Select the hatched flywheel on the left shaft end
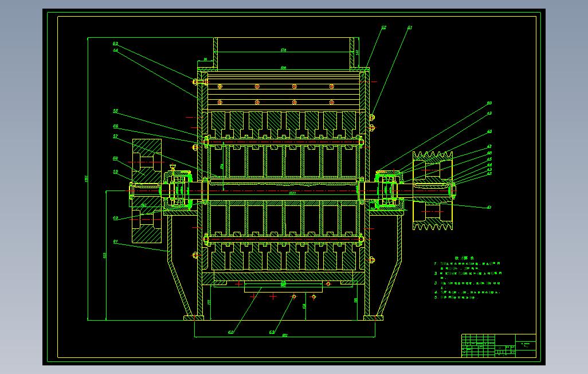Image resolution: width=588 pixels, height=374 pixels. [147, 191]
